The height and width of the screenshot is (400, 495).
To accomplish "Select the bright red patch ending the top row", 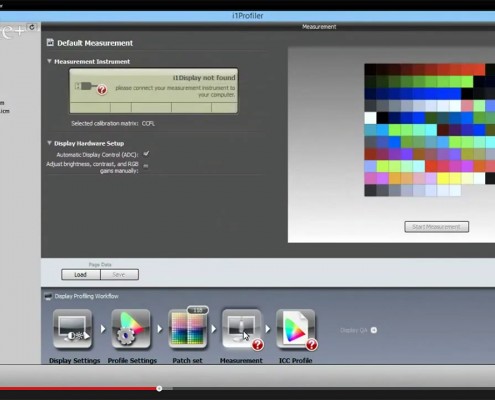I will pyautogui.click(x=479, y=69).
